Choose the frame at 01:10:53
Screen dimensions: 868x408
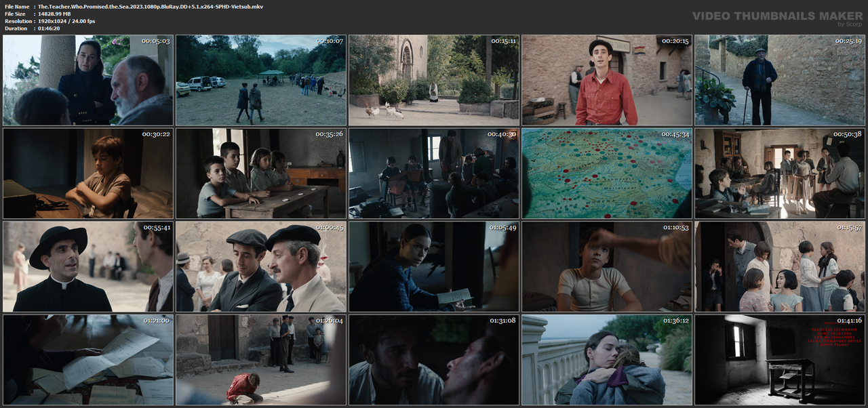click(607, 267)
